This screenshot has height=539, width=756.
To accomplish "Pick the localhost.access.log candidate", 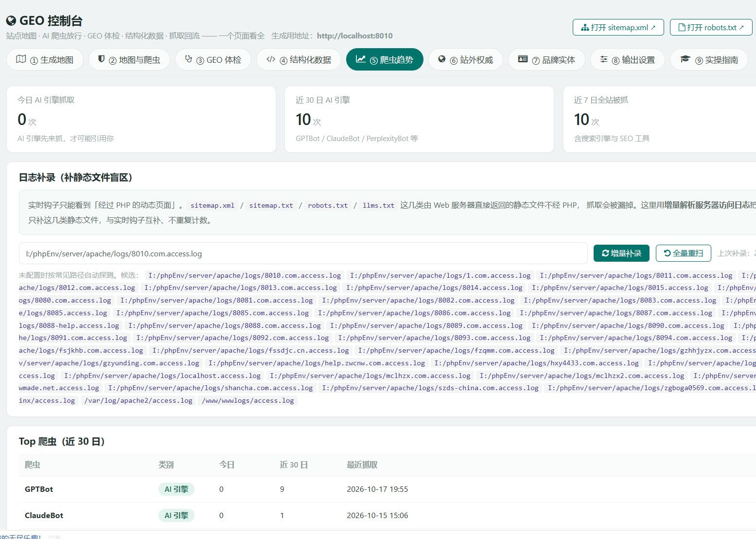I will point(162,376).
